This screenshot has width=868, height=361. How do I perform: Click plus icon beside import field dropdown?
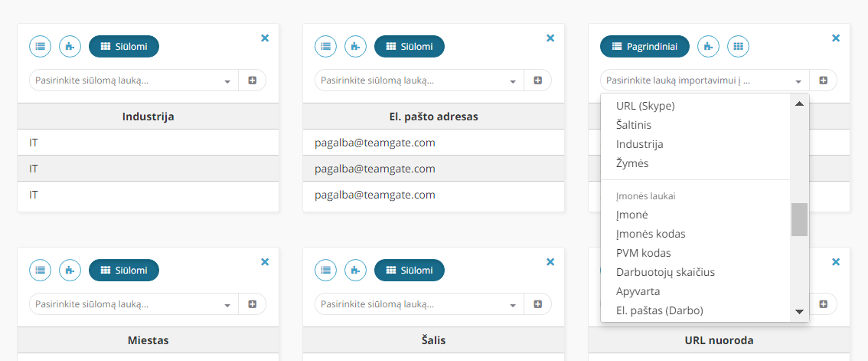(x=824, y=80)
